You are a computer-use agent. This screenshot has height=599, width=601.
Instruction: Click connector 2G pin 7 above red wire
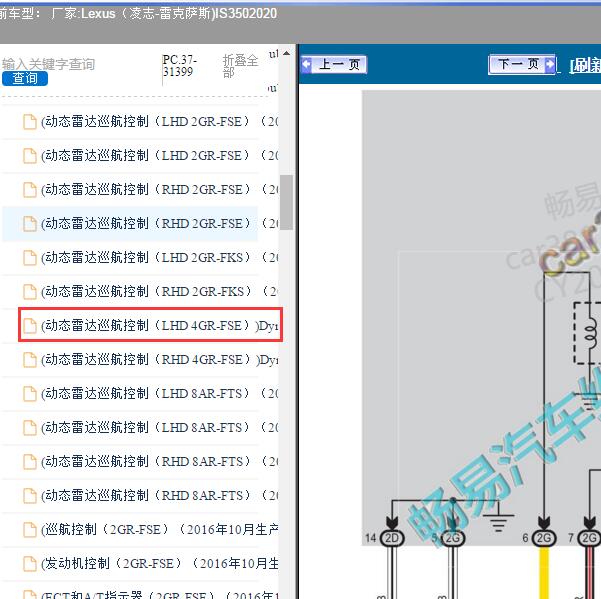589,538
